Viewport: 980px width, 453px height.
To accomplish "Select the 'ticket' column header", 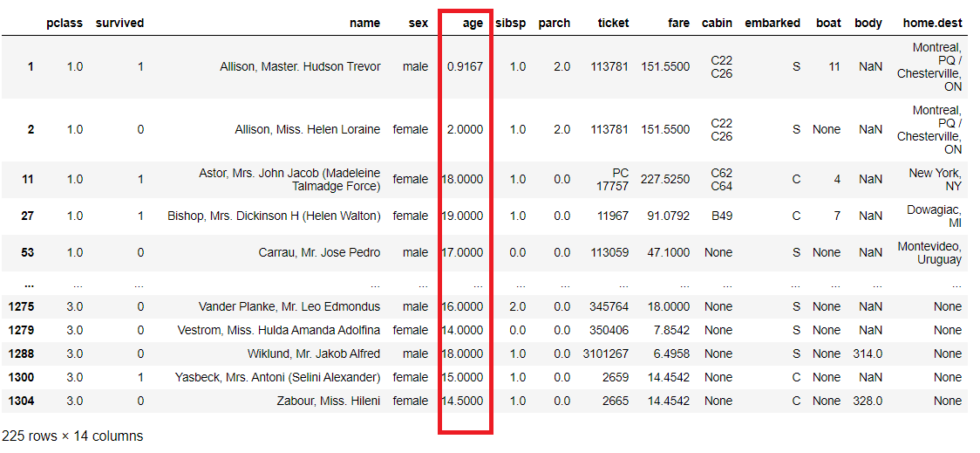I will click(613, 24).
